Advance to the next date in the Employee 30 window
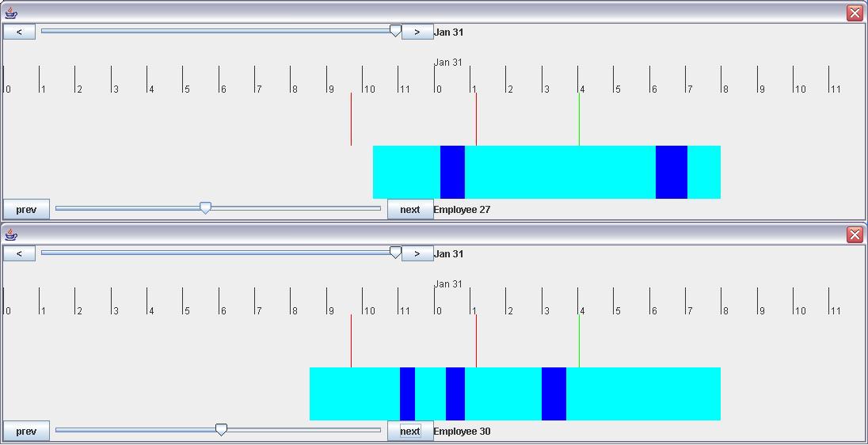Viewport: 868px width, 445px height. (417, 253)
